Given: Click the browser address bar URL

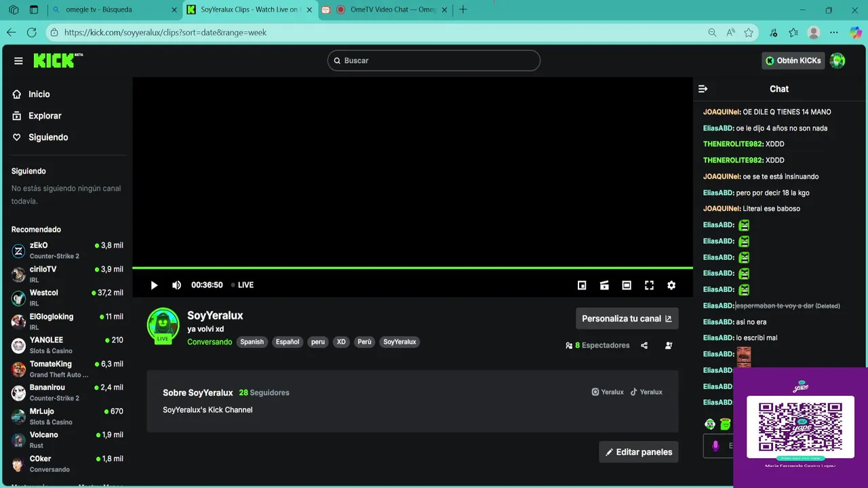Looking at the screenshot, I should pos(165,33).
